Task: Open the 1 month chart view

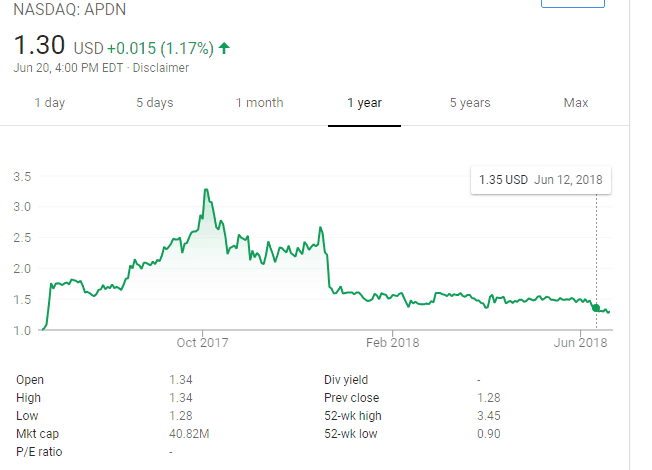Action: (259, 103)
